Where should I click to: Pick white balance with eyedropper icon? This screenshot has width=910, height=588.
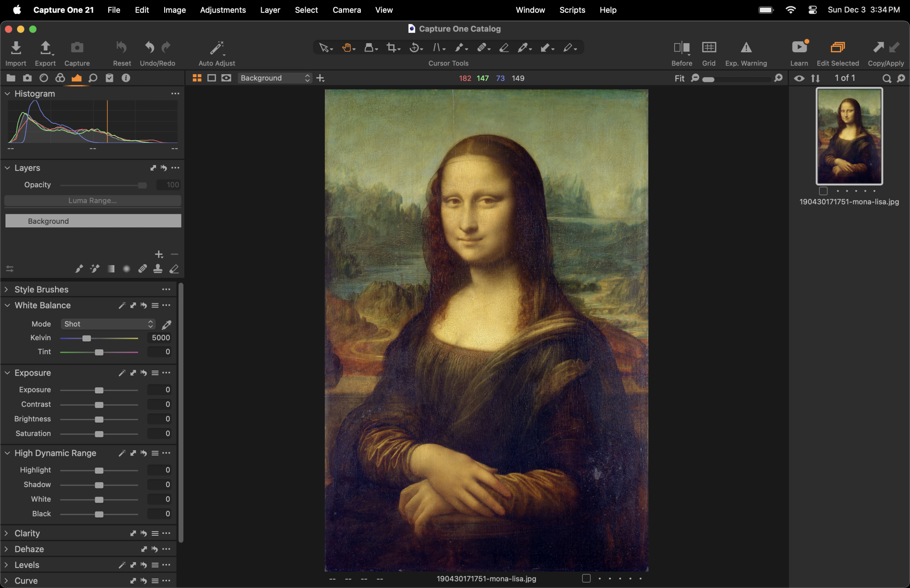pyautogui.click(x=167, y=324)
